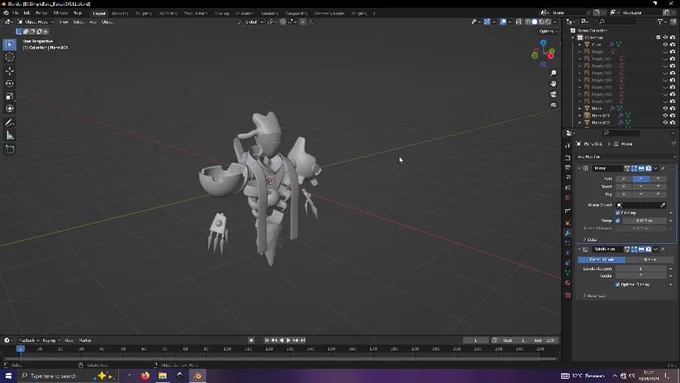Toggle camera view in viewport
680x383 pixels.
pyautogui.click(x=553, y=94)
